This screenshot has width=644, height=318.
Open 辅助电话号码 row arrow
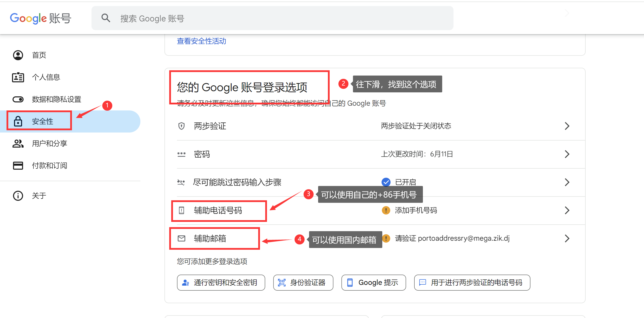tap(567, 210)
